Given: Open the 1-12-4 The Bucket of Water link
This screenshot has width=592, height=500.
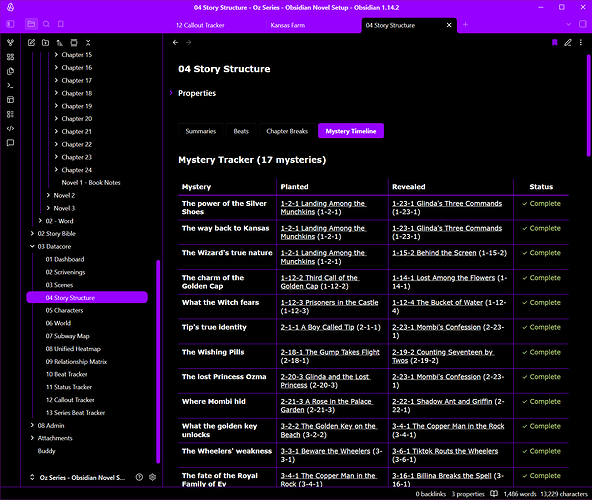Looking at the screenshot, I should [x=437, y=302].
